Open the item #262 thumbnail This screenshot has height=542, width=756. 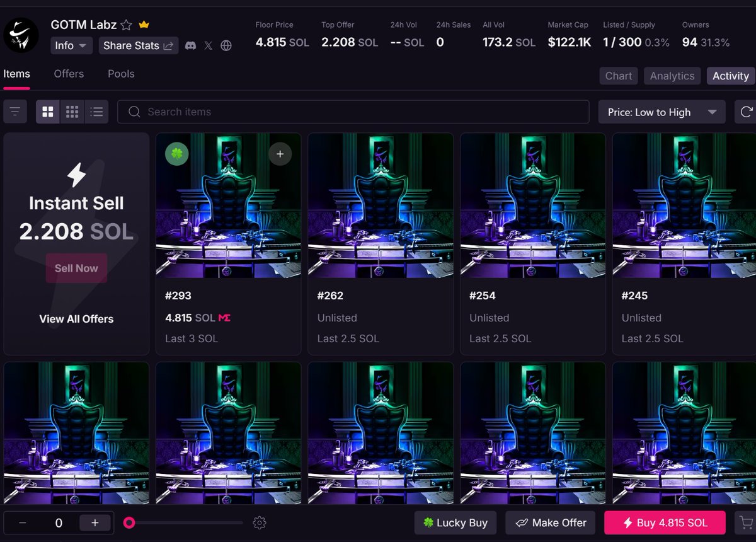pyautogui.click(x=381, y=205)
